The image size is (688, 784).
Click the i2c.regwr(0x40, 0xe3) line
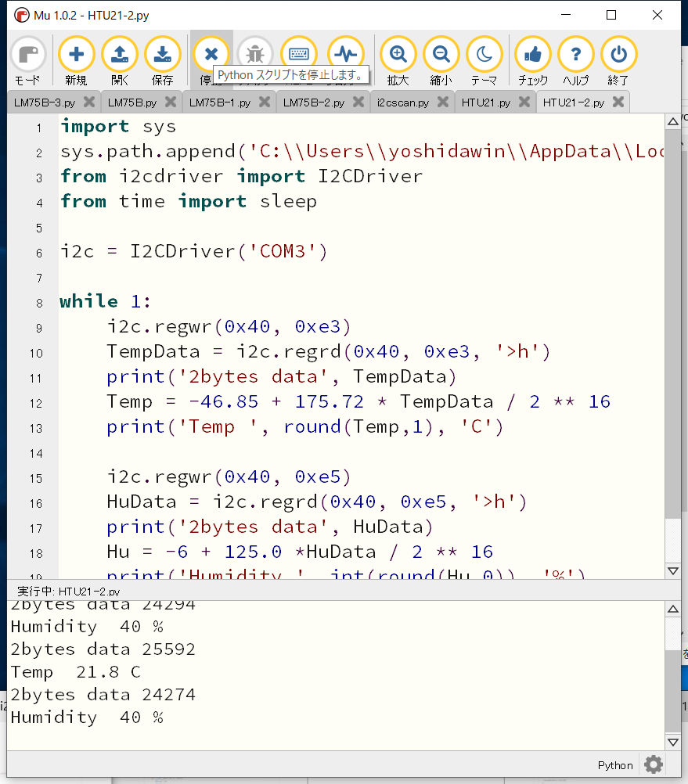(x=229, y=326)
